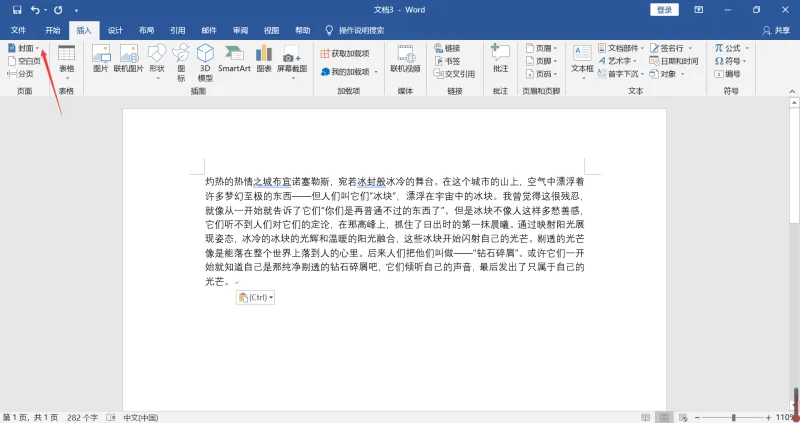Viewport: 800px width, 423px height.
Task: Click 中文(中国) language indicator
Action: [x=140, y=417]
